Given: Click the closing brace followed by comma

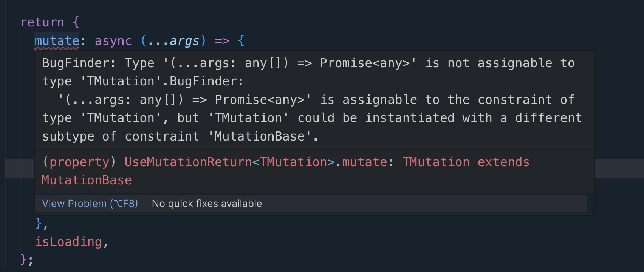Looking at the screenshot, I should 42,223.
